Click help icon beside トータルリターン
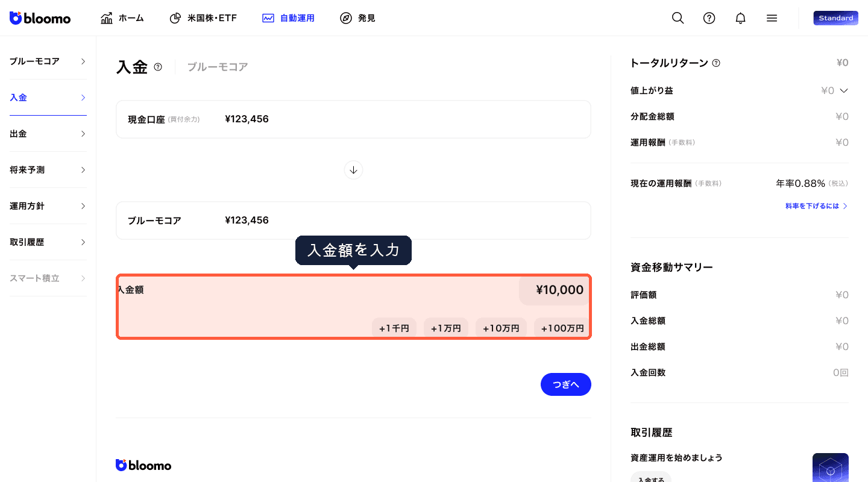This screenshot has height=482, width=868. point(716,63)
